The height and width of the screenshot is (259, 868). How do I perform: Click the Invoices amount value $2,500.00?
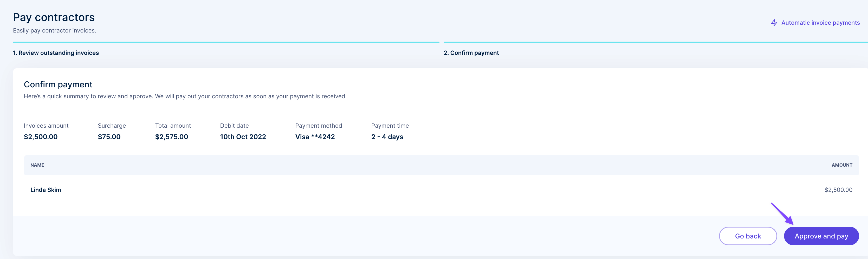[41, 137]
